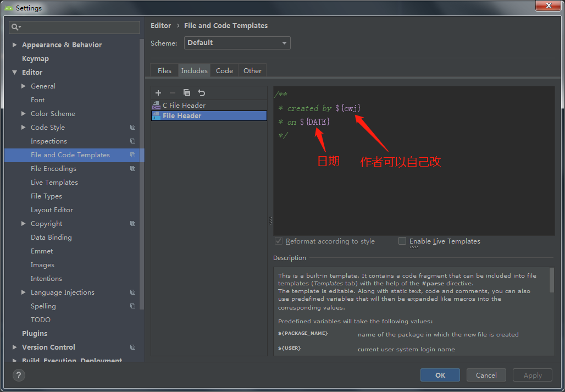Click the icon beside File and Code Templates
The image size is (565, 392).
[x=131, y=155]
